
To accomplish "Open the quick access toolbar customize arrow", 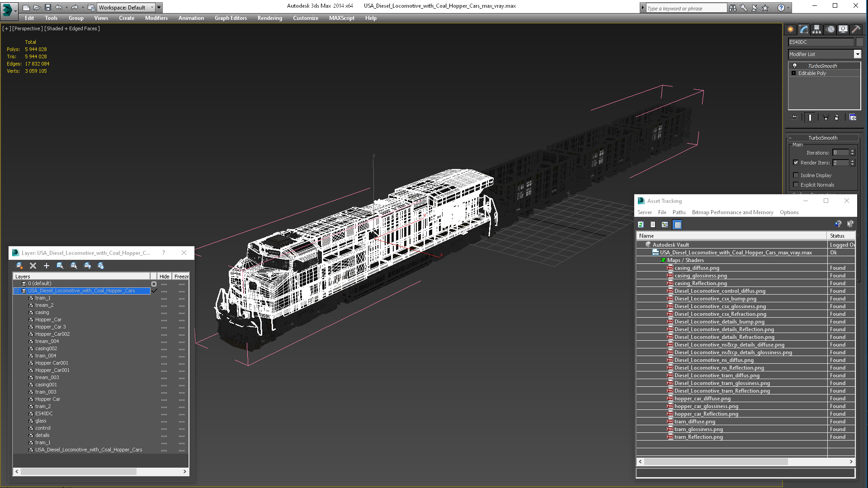I will coord(159,7).
